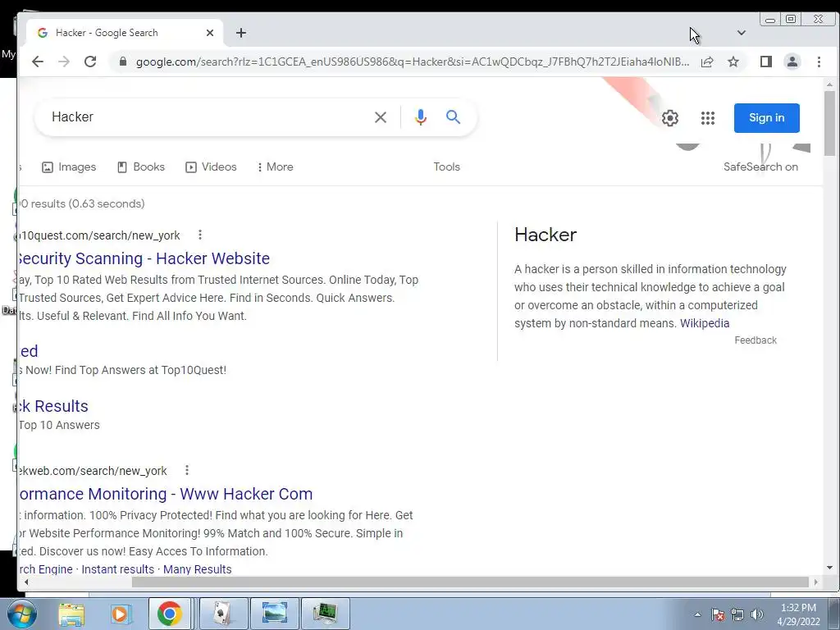Bookmark this page with the star icon

click(x=733, y=62)
